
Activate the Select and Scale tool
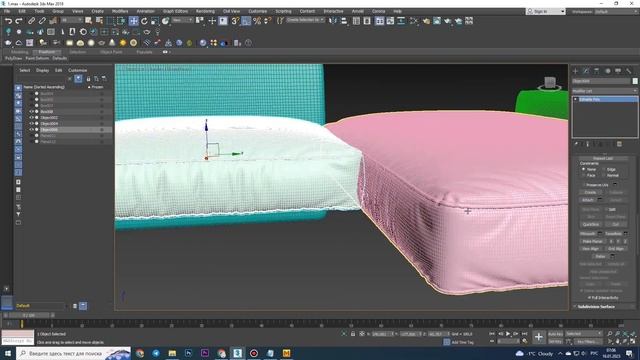[x=155, y=21]
